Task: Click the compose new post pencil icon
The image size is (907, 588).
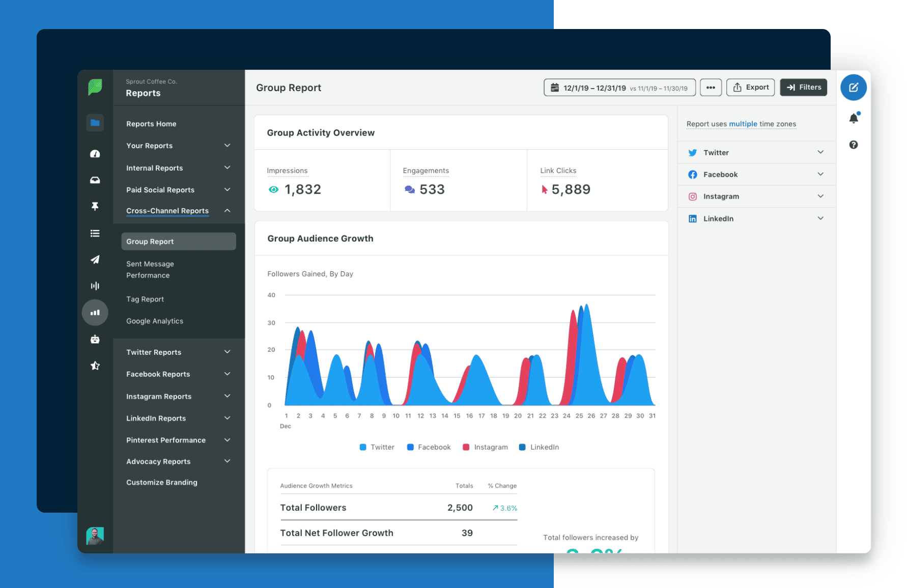Action: click(x=853, y=88)
